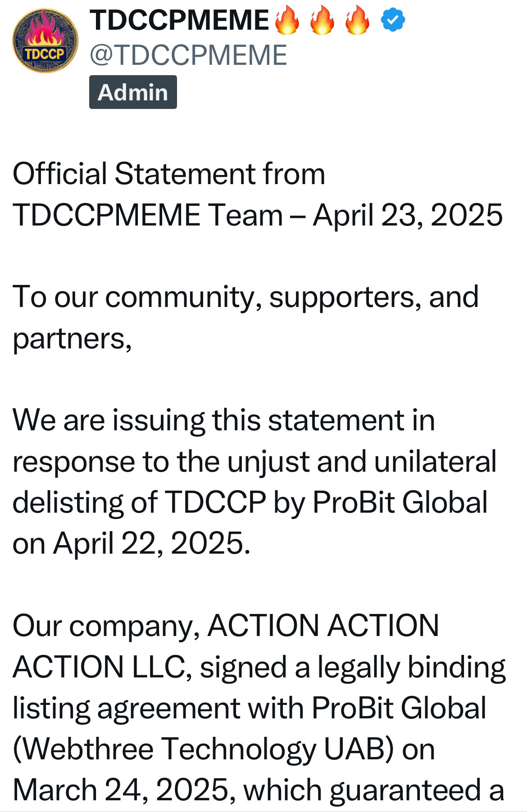Click the thin scrollbar at the bottom edge
Screen dimensions: 527x812
coord(263,810)
